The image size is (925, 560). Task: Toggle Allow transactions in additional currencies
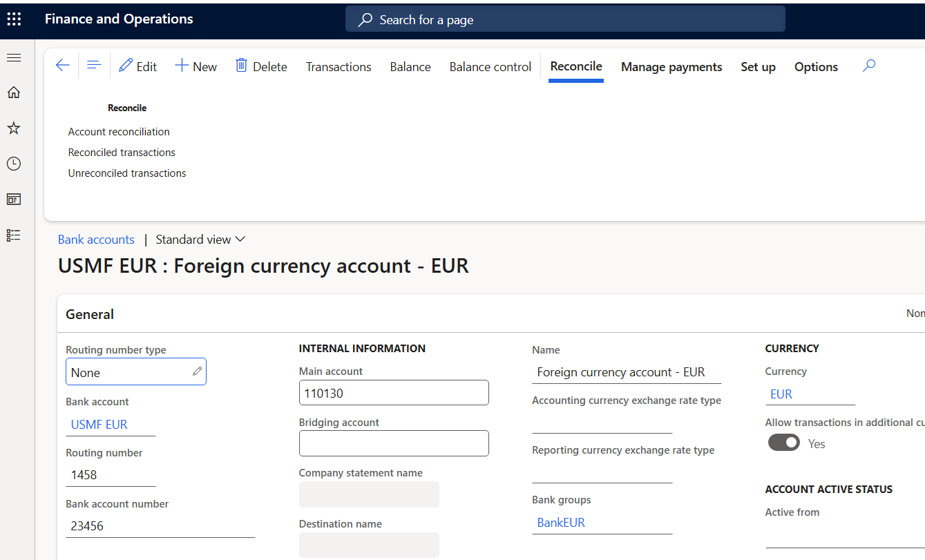click(784, 443)
